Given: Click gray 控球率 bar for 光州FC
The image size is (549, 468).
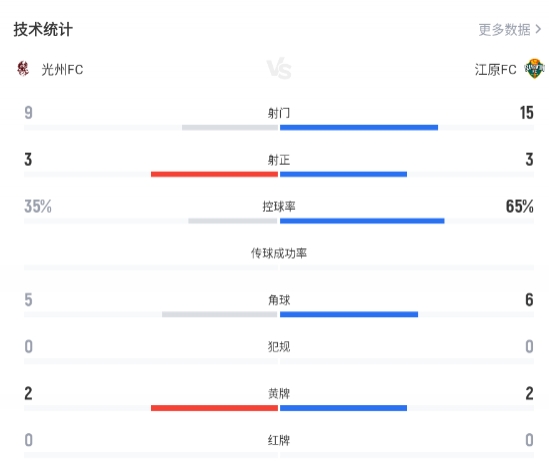Looking at the screenshot, I should (233, 221).
